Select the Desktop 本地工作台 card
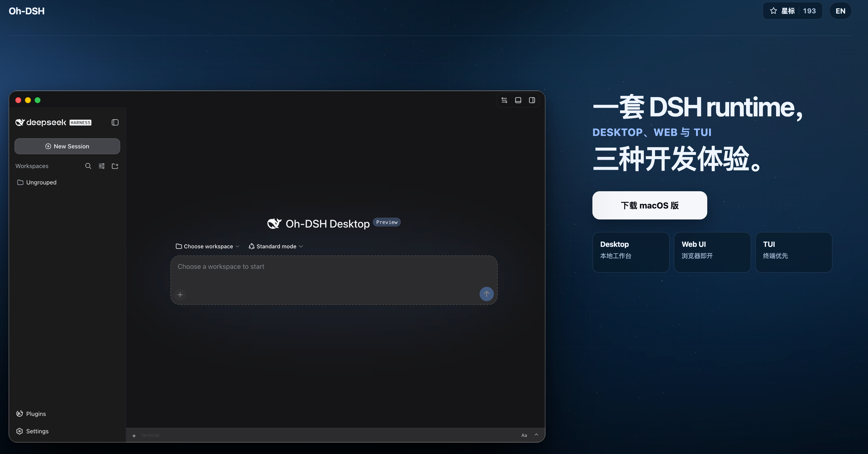 point(631,252)
